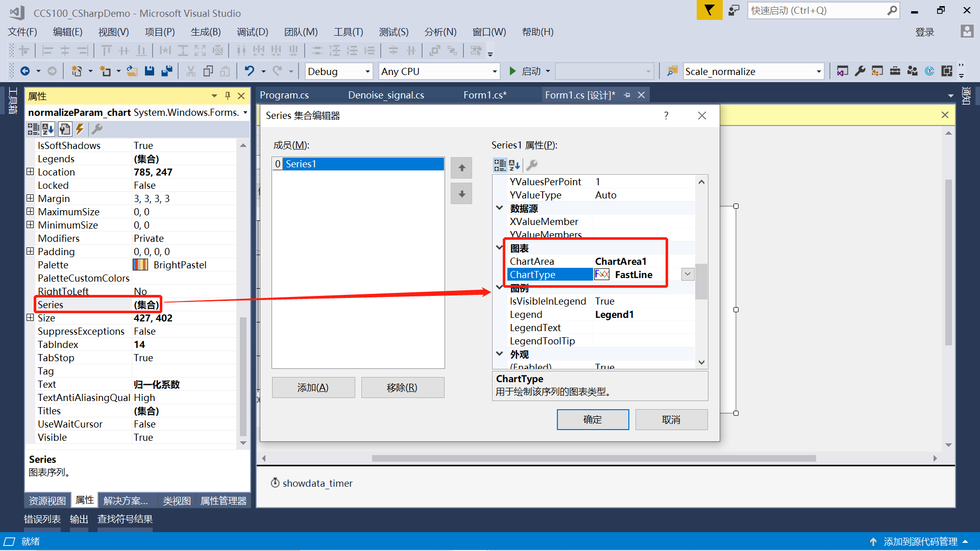Open the 调试(D) menu

252,32
